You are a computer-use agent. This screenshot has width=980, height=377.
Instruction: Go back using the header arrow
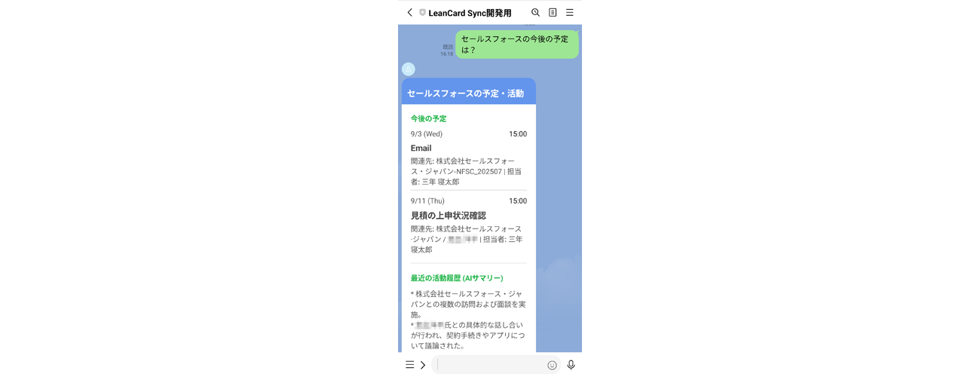click(x=409, y=12)
